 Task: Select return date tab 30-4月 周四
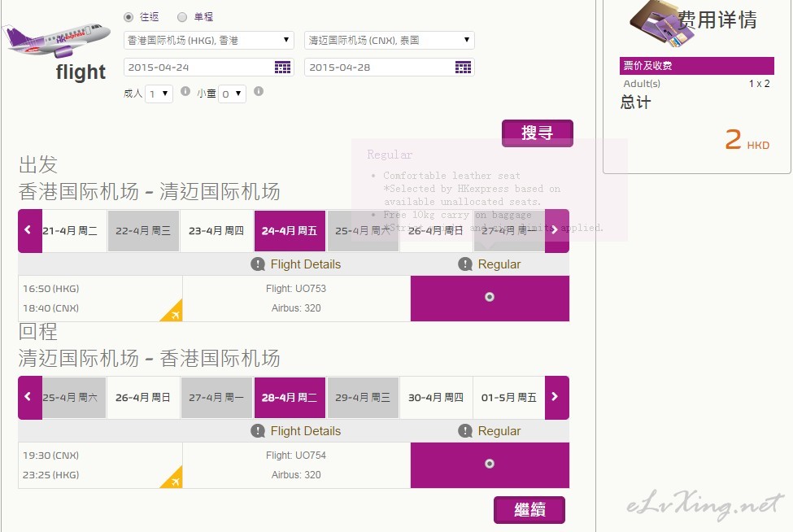tap(436, 398)
